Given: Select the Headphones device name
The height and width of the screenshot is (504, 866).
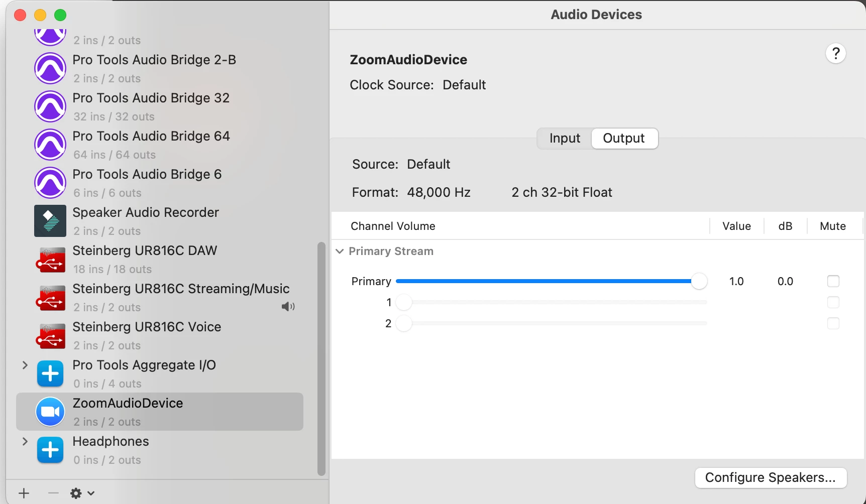Looking at the screenshot, I should pyautogui.click(x=111, y=441).
